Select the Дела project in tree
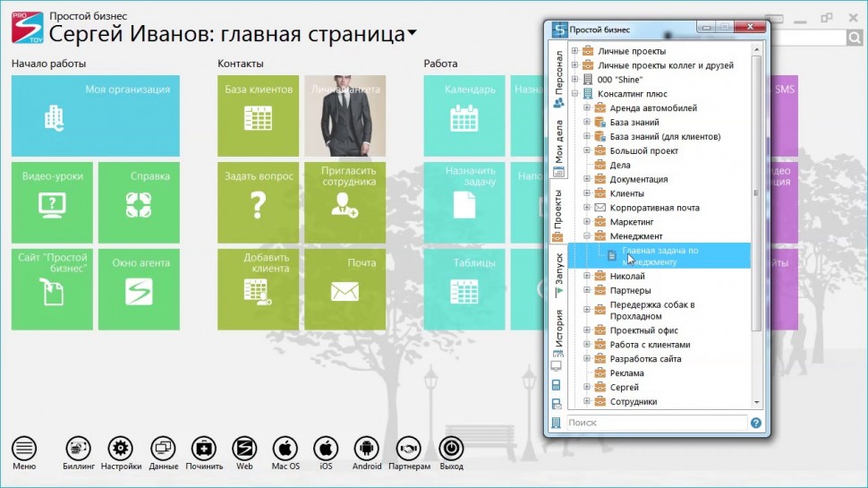Screen dimensions: 868x488 click(620, 165)
